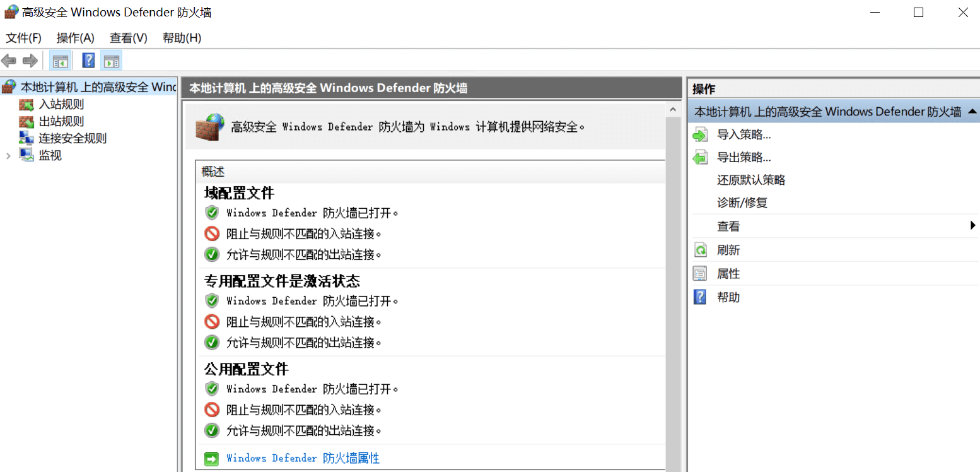
Task: Click the 概述 section label
Action: 213,172
